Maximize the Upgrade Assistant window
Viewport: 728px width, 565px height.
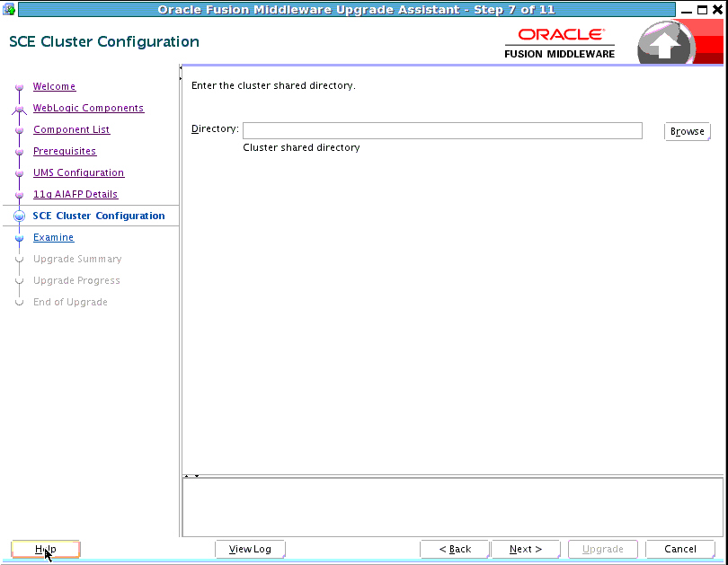coord(703,10)
